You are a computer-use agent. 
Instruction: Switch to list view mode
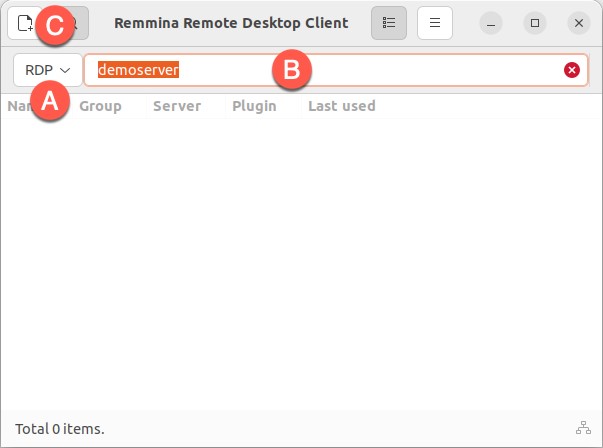389,23
